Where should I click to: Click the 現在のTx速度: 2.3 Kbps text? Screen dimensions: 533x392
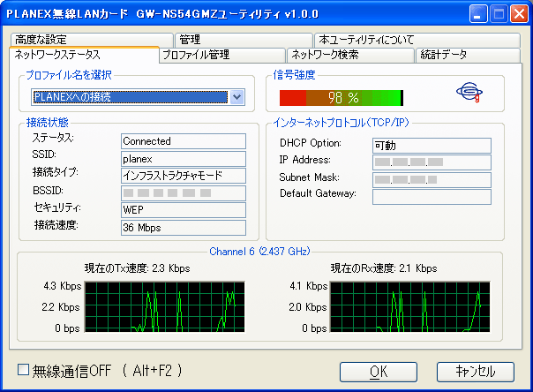[x=137, y=268]
